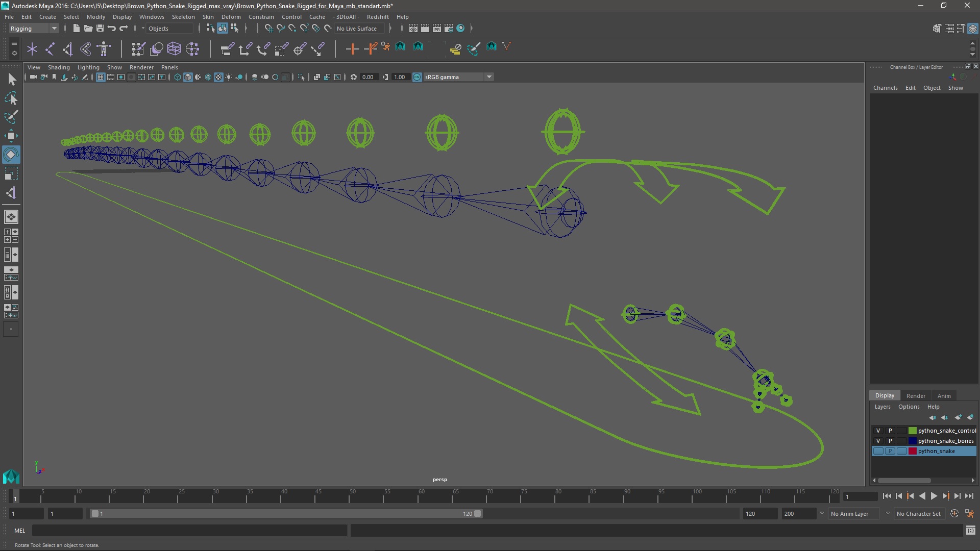Open the Render View window icon
This screenshot has height=551, width=980.
(x=413, y=29)
